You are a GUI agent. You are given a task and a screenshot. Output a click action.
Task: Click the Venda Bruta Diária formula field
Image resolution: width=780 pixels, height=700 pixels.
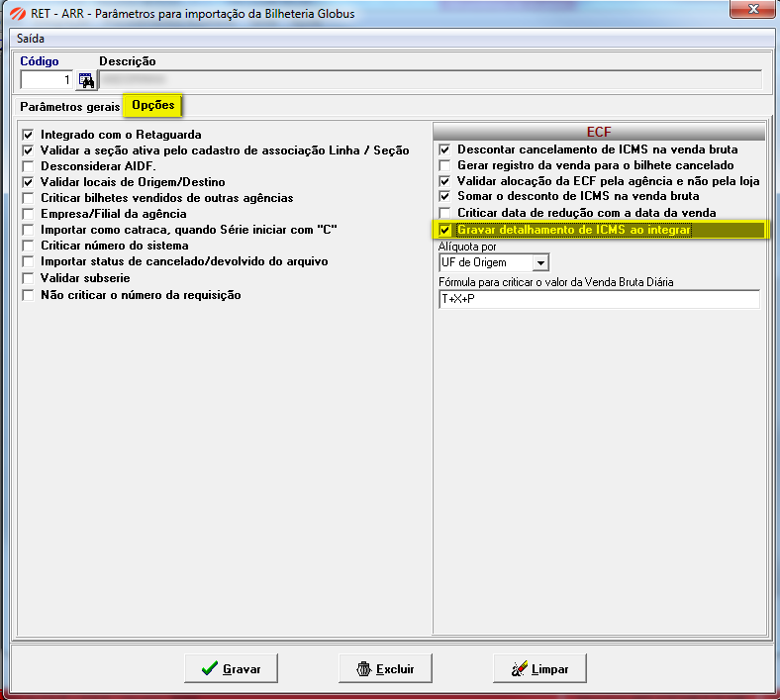(x=599, y=299)
